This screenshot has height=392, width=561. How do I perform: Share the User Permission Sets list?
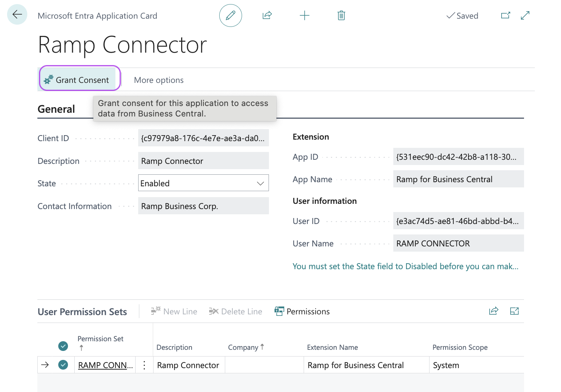tap(494, 311)
